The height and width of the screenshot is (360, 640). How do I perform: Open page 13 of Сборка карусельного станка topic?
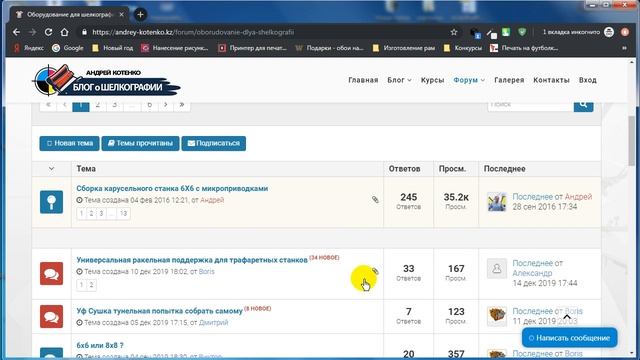click(x=124, y=213)
